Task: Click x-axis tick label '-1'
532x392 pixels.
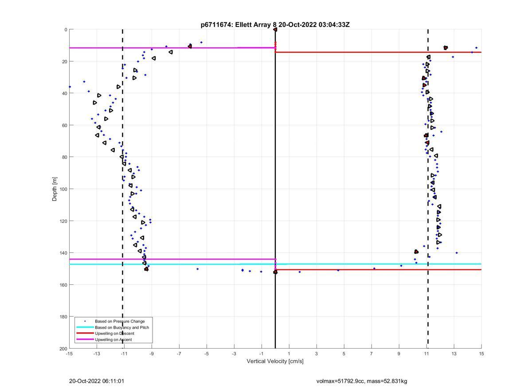Action: (x=262, y=353)
